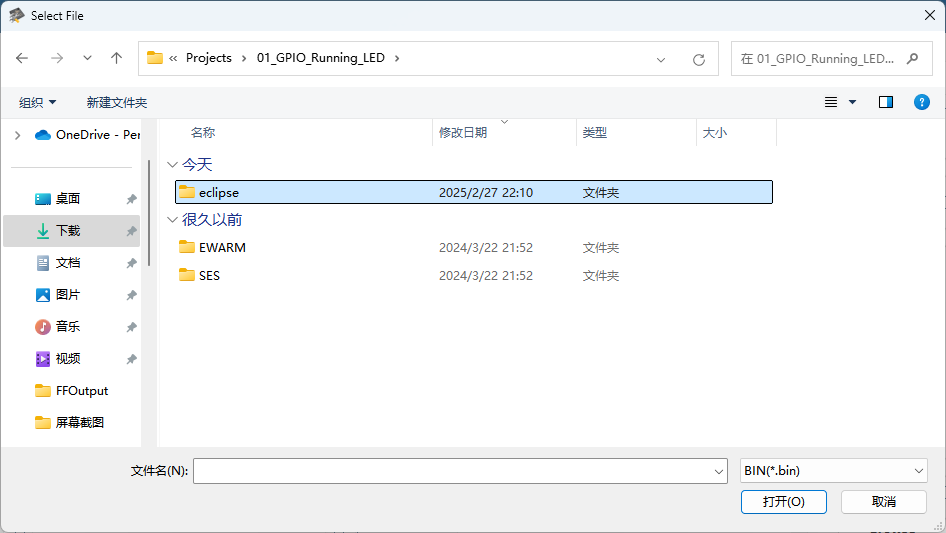Screen dimensions: 946x533
Task: Collapse the 今天 group
Action: 172,165
